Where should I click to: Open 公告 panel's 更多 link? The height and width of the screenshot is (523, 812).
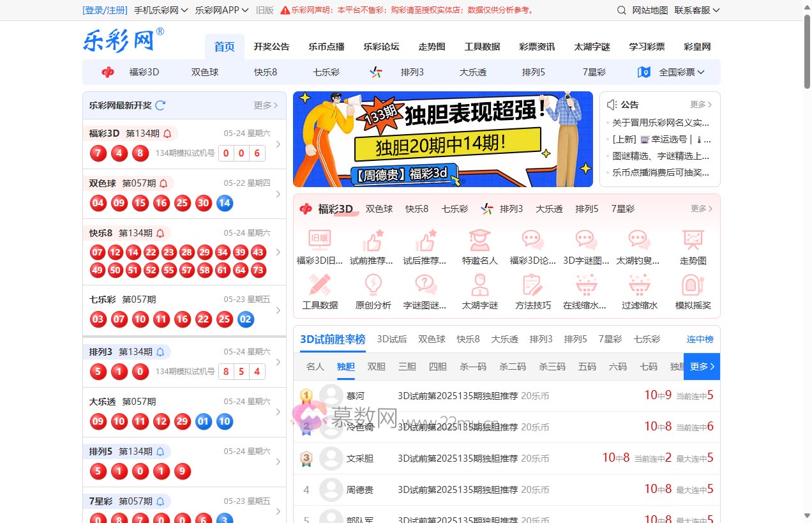click(698, 104)
